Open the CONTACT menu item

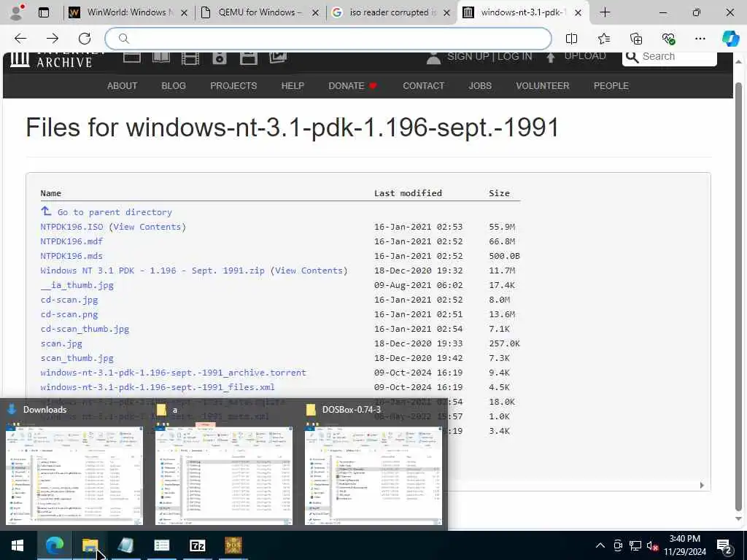tap(424, 86)
